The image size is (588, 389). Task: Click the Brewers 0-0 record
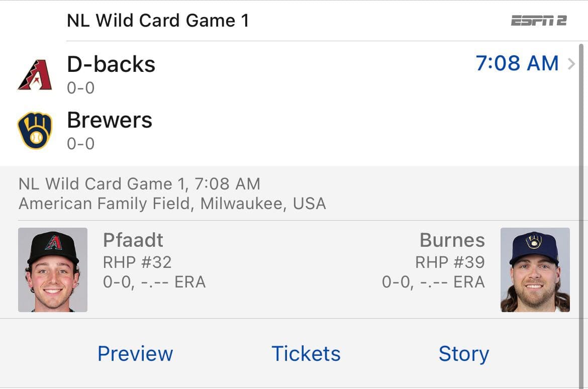coord(80,144)
